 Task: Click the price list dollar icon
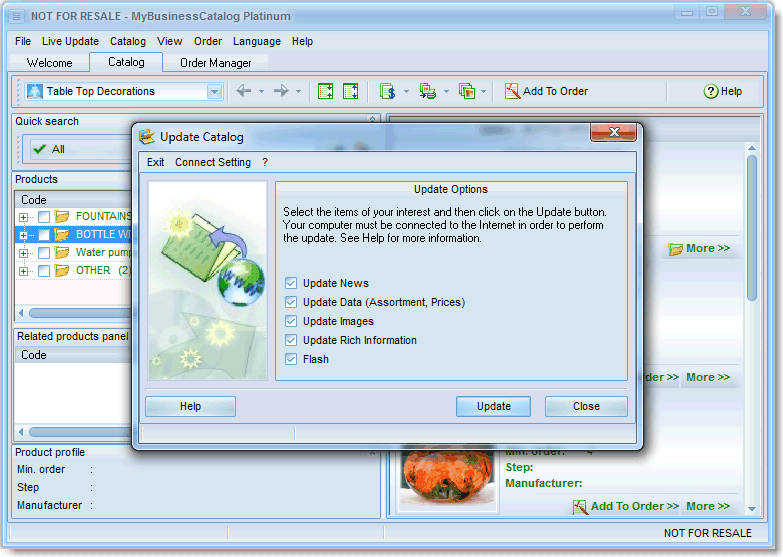coord(388,91)
